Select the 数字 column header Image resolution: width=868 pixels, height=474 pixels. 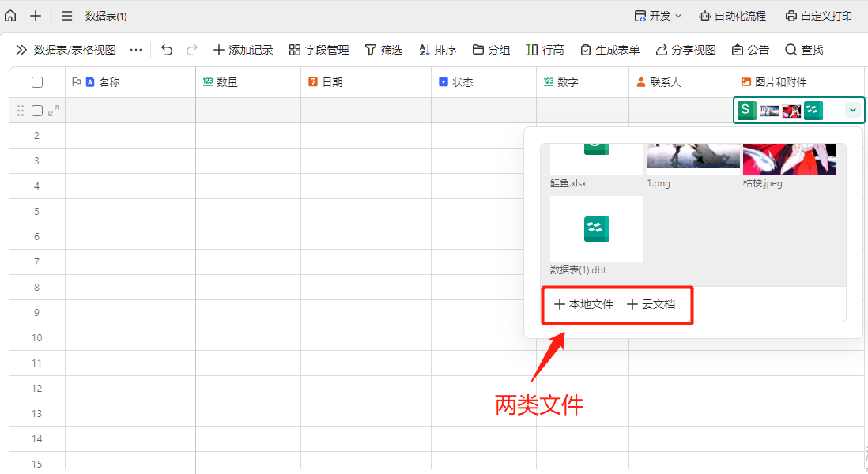[x=583, y=82]
